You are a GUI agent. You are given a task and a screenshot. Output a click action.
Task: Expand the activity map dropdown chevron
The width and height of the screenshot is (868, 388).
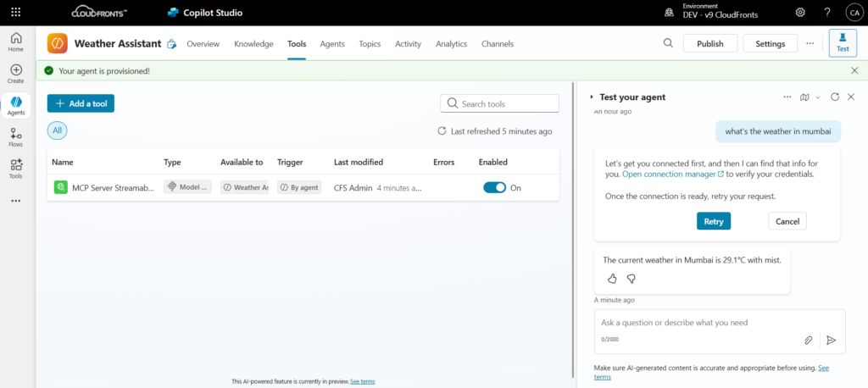[x=818, y=97]
